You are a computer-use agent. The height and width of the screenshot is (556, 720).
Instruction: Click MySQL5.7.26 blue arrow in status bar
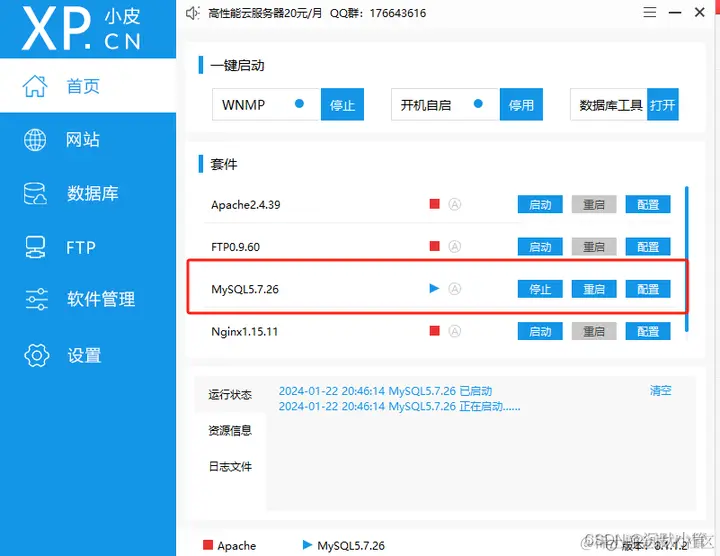tap(308, 545)
